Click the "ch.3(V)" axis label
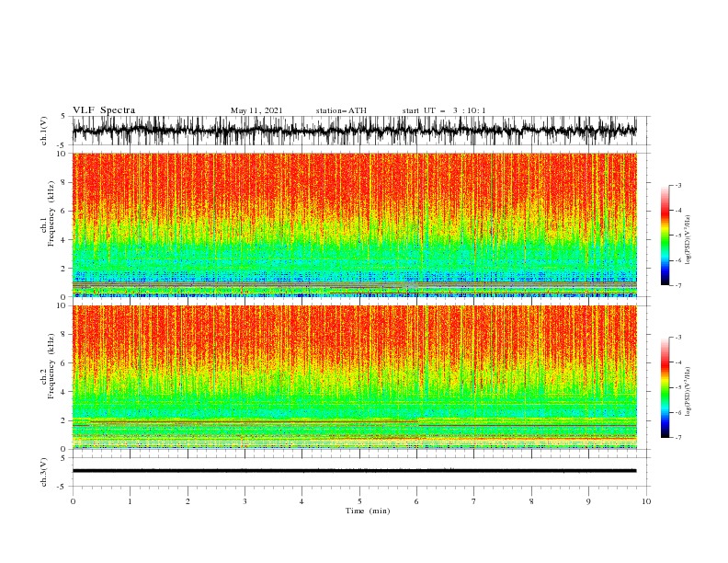 (44, 472)
